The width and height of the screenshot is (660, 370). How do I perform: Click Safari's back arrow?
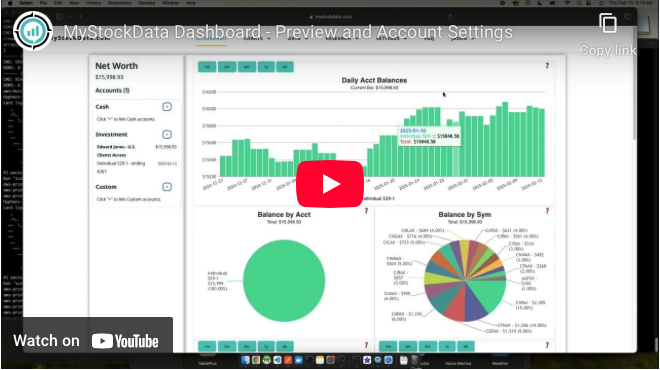point(81,16)
